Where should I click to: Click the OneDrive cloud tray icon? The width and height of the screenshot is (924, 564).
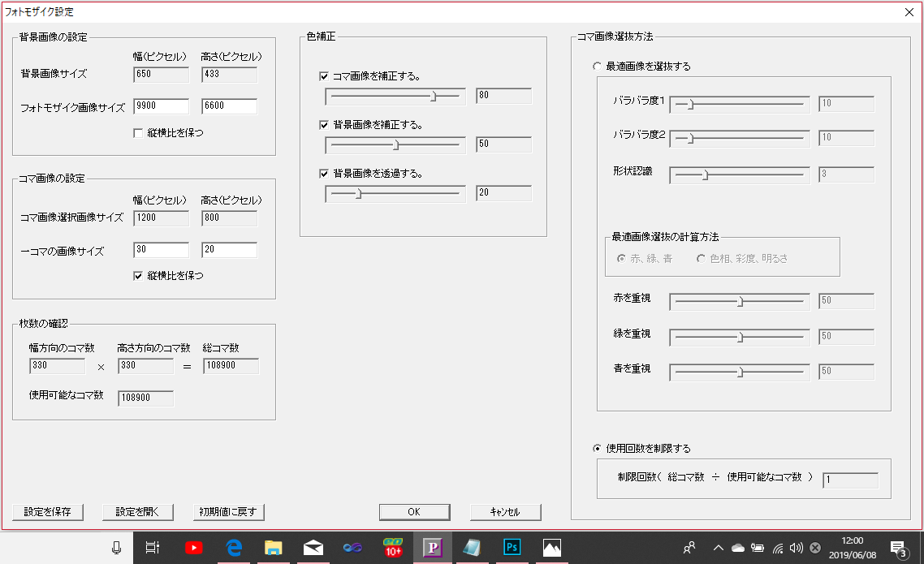tap(738, 548)
